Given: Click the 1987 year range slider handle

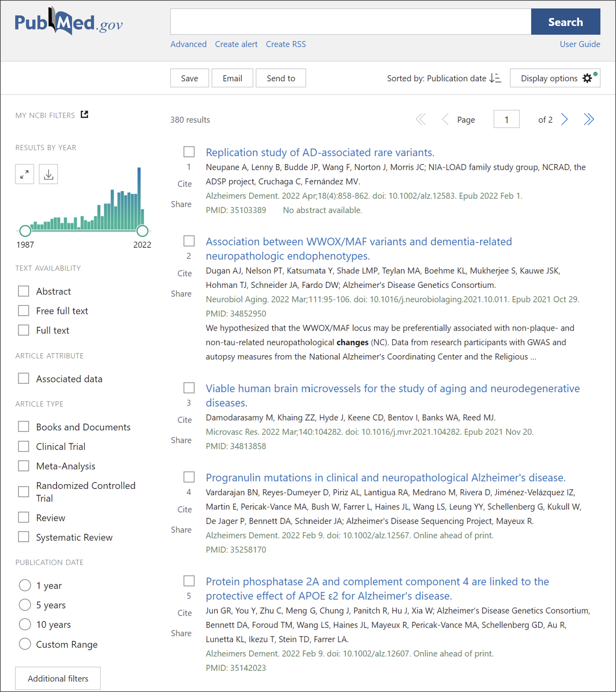Looking at the screenshot, I should (x=25, y=231).
